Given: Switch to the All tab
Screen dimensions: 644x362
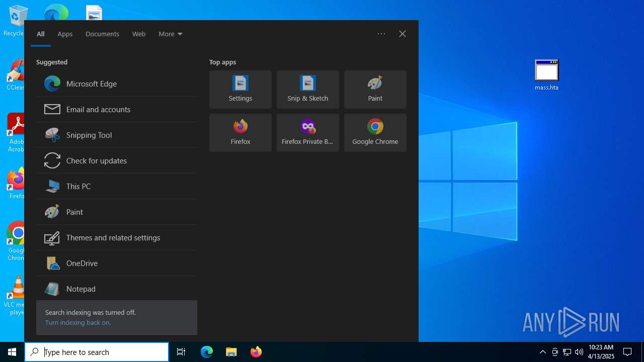Looking at the screenshot, I should (41, 34).
